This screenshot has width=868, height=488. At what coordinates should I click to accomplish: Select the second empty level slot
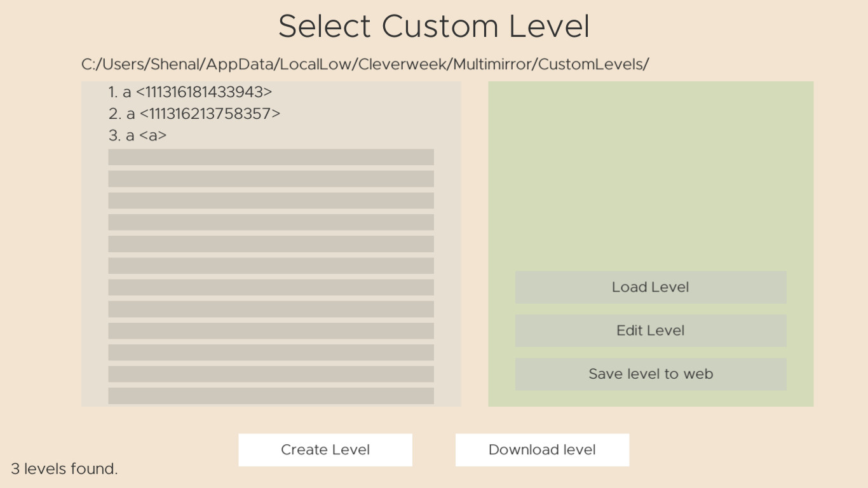[x=271, y=179]
